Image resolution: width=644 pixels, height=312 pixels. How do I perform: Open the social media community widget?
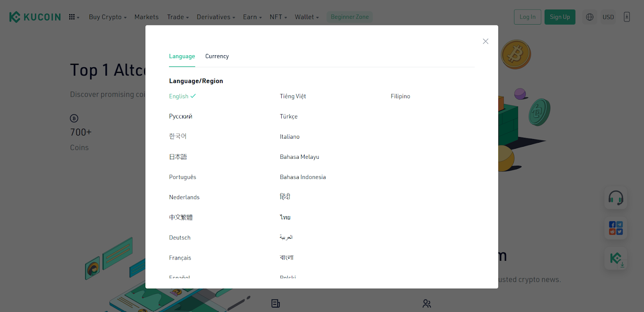(616, 228)
